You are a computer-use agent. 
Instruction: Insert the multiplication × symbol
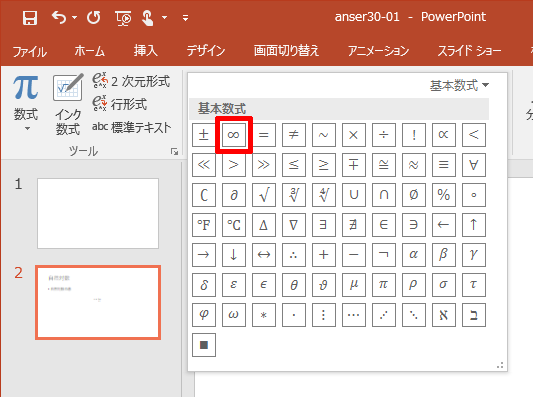tap(354, 135)
